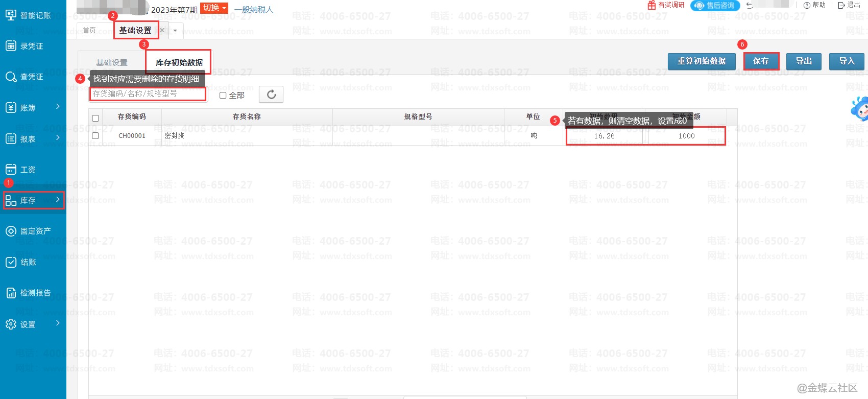Screen dimensions: 868x399
Task: Click the 智能记账 sidebar icon
Action: [x=11, y=15]
